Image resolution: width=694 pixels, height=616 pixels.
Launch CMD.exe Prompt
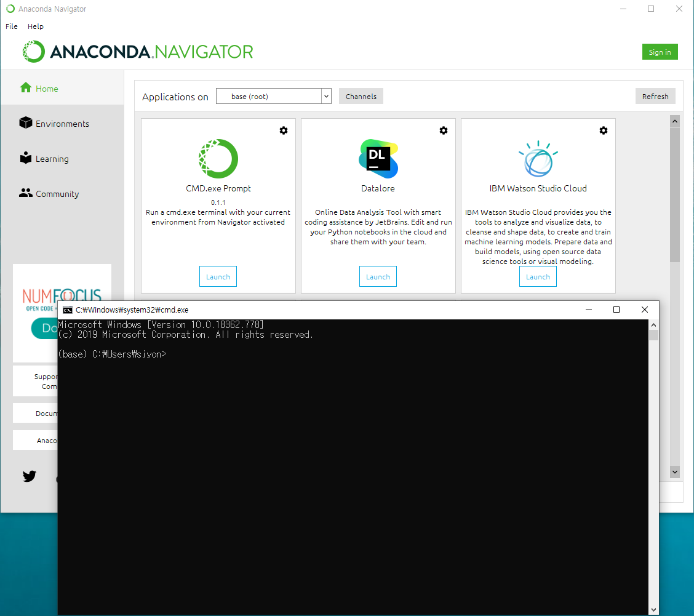[x=218, y=276]
